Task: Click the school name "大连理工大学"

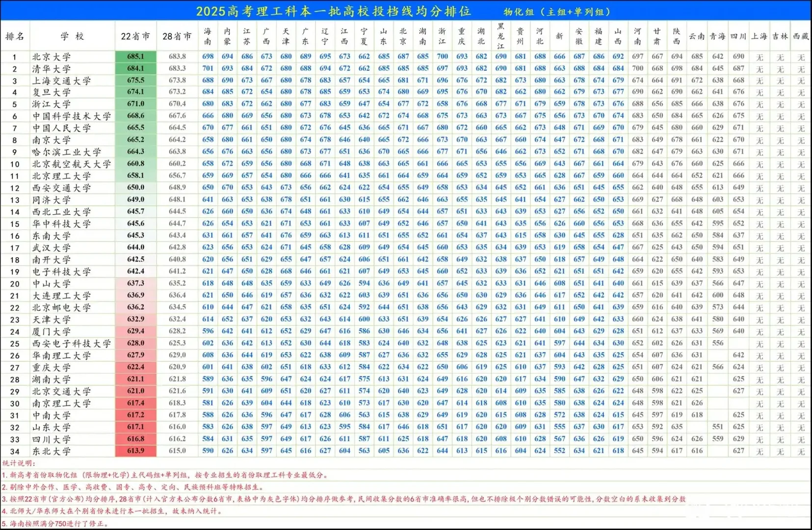Action: [61, 295]
